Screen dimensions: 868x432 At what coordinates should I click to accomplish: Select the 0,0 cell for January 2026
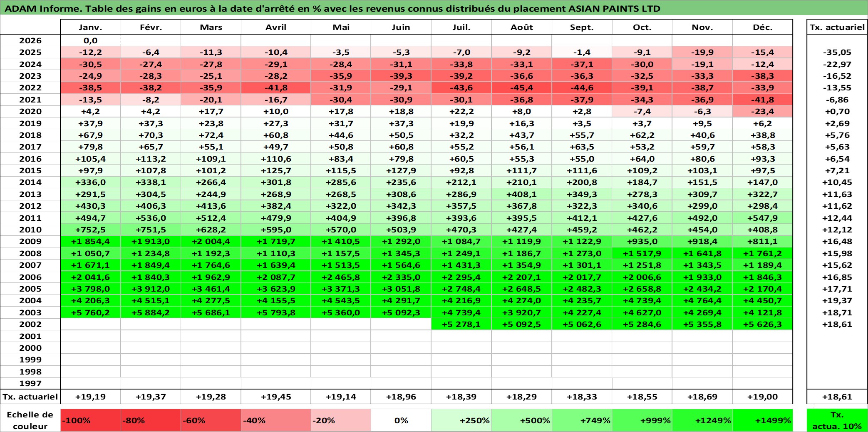tap(90, 40)
